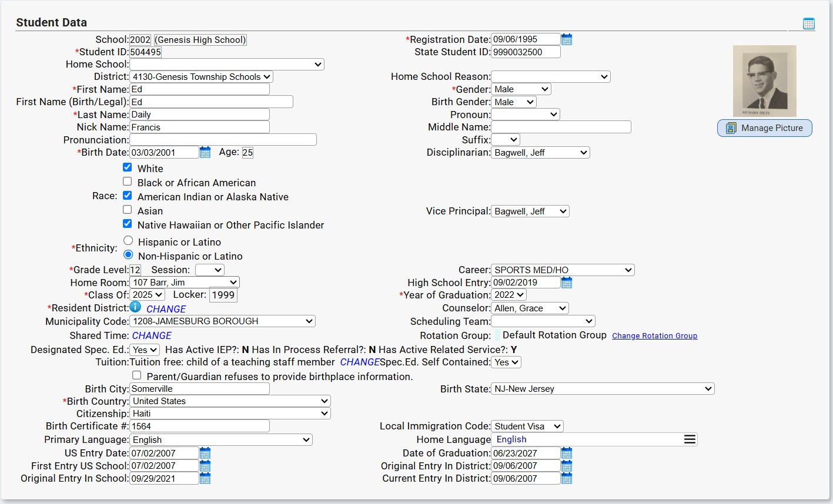833x504 pixels.
Task: Click the Last Name input field
Action: (199, 115)
